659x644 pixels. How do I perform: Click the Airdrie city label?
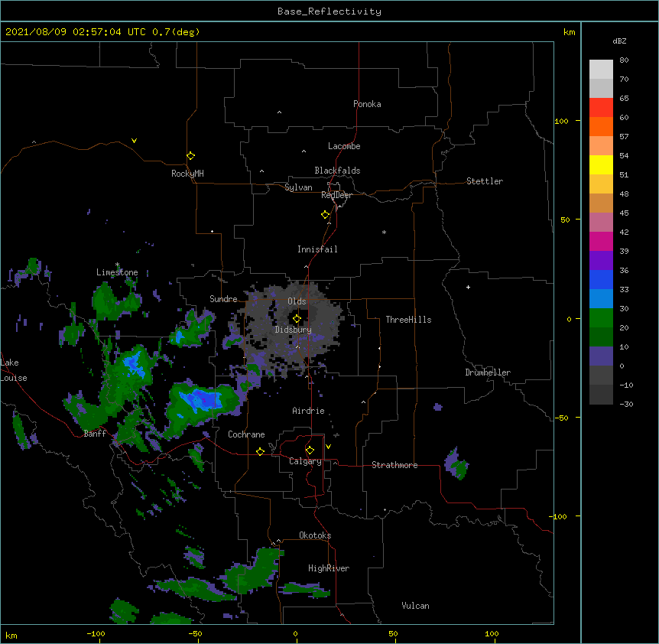pyautogui.click(x=308, y=411)
